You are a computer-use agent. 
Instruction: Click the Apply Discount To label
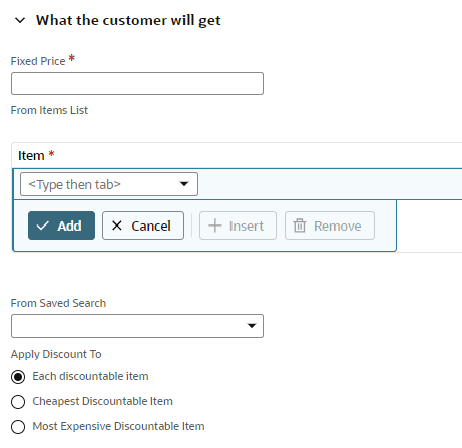pos(56,354)
